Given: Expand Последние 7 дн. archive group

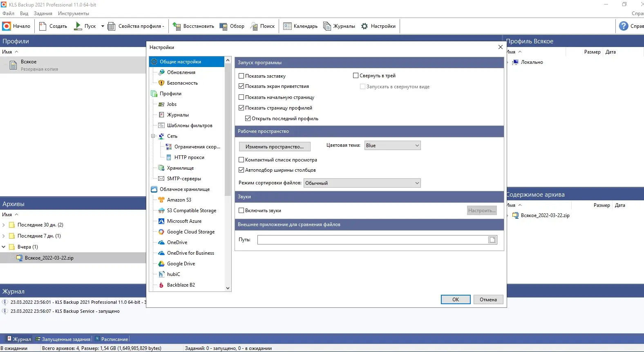Looking at the screenshot, I should [4, 236].
